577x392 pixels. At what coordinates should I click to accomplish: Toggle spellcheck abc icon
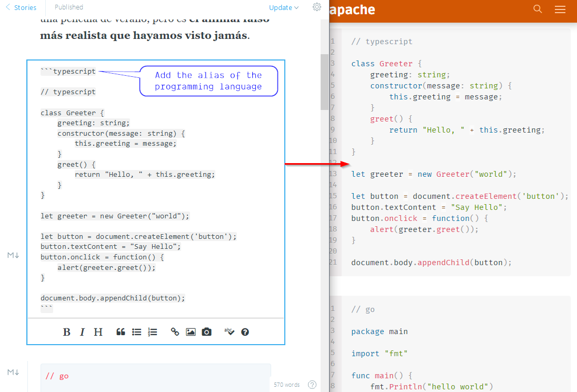(x=229, y=331)
